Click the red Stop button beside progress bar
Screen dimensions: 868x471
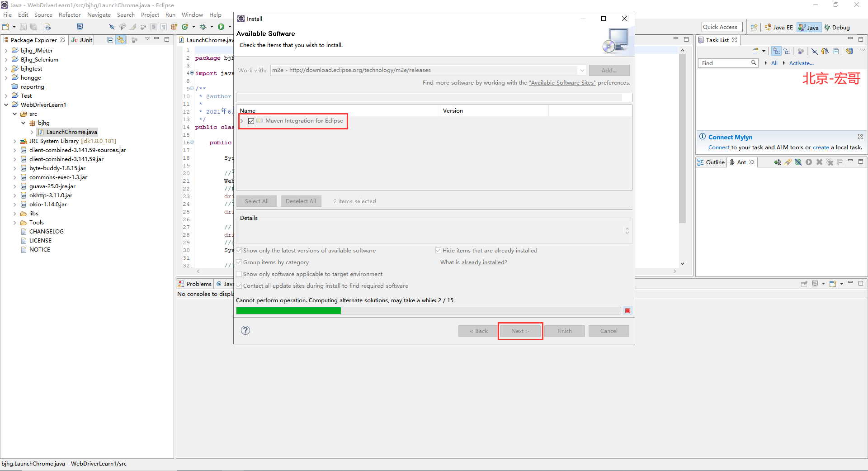[x=627, y=310]
